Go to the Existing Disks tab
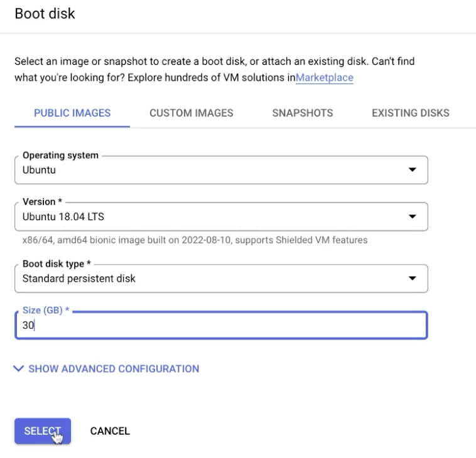The width and height of the screenshot is (476, 458). (x=411, y=113)
